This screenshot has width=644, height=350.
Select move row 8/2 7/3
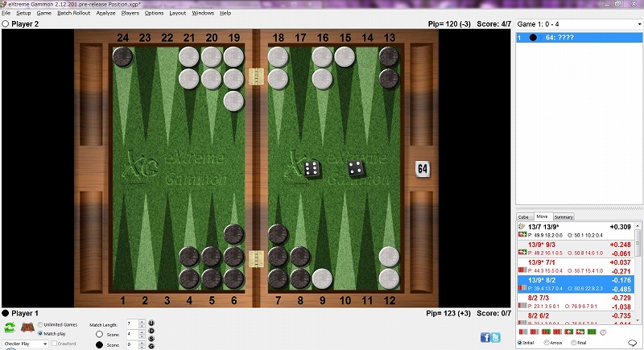tap(575, 302)
